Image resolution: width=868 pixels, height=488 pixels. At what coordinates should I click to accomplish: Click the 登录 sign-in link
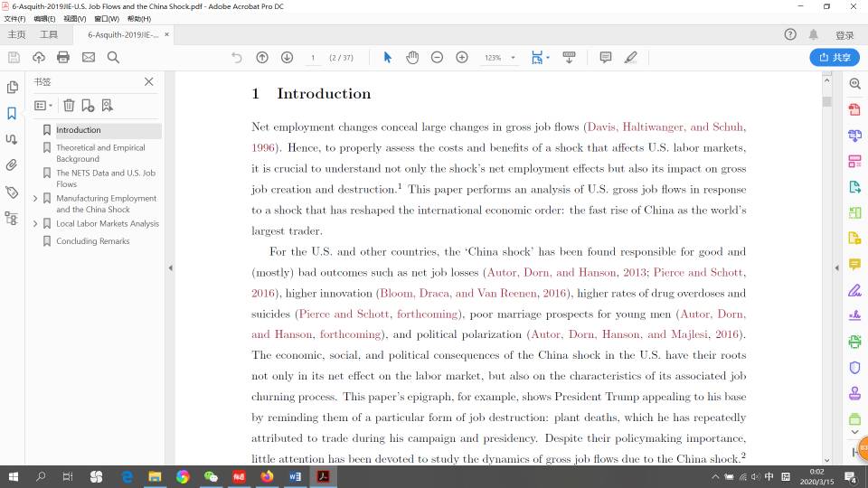pyautogui.click(x=844, y=35)
